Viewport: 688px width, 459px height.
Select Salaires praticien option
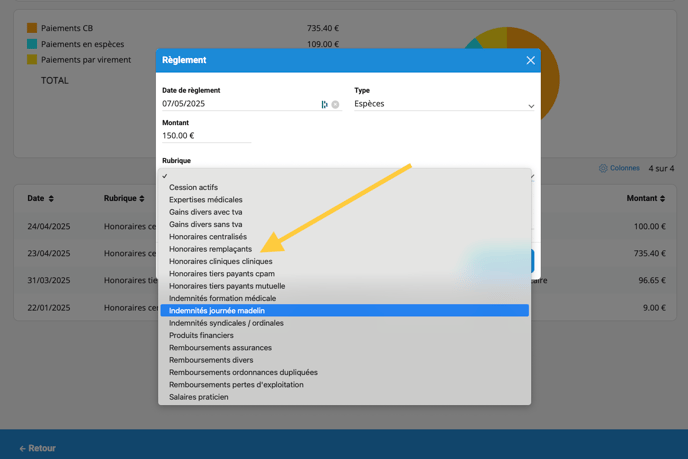coord(198,397)
